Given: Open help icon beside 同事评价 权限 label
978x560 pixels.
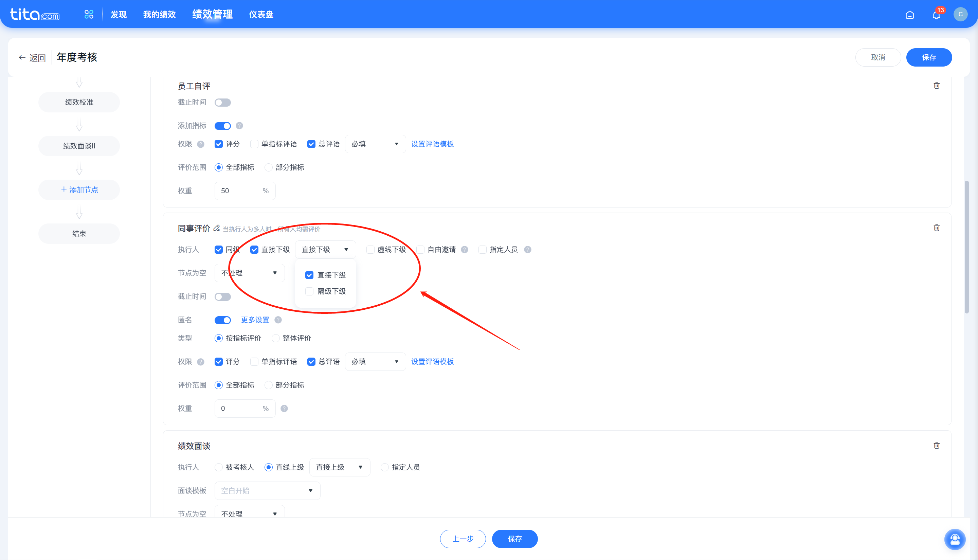Looking at the screenshot, I should point(201,362).
